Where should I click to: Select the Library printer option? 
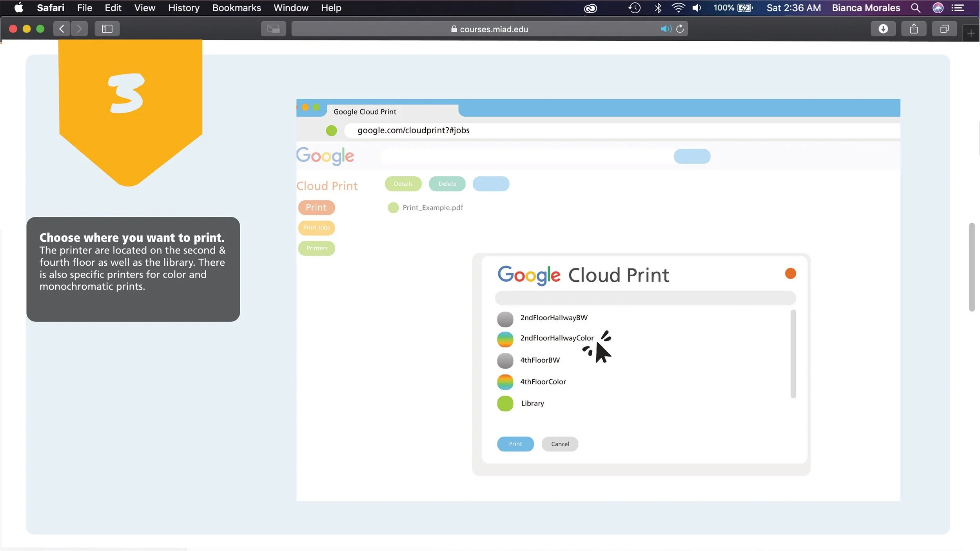(532, 403)
